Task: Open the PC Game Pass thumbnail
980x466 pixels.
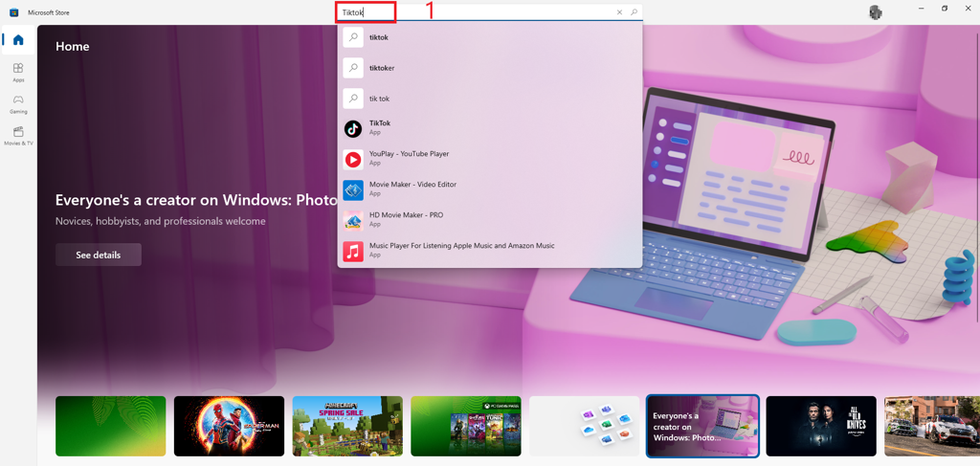Action: [x=466, y=426]
